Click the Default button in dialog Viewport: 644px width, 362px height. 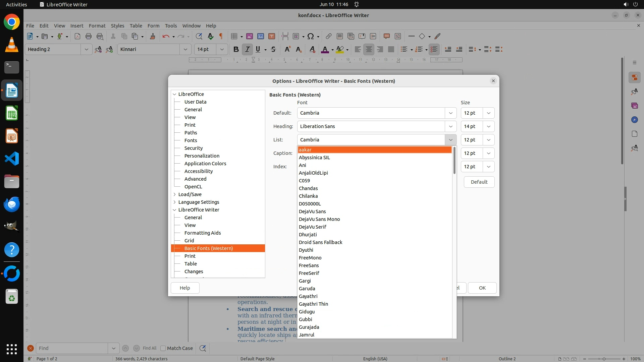479,182
